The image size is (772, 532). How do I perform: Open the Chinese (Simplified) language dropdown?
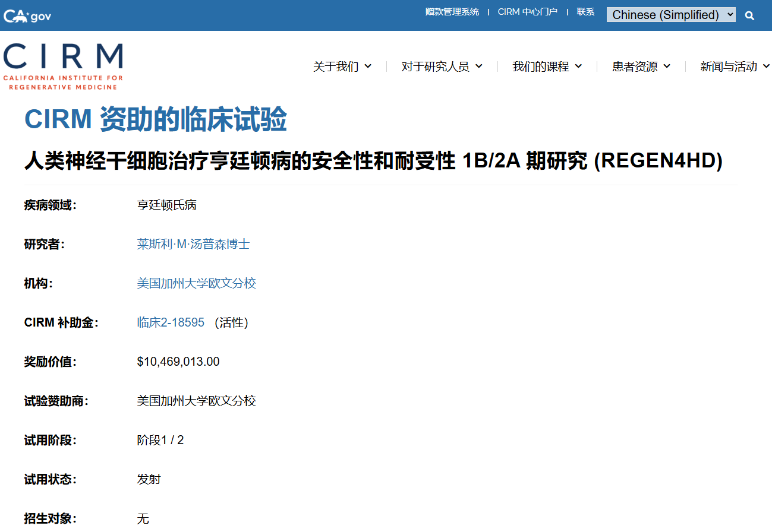tap(671, 15)
